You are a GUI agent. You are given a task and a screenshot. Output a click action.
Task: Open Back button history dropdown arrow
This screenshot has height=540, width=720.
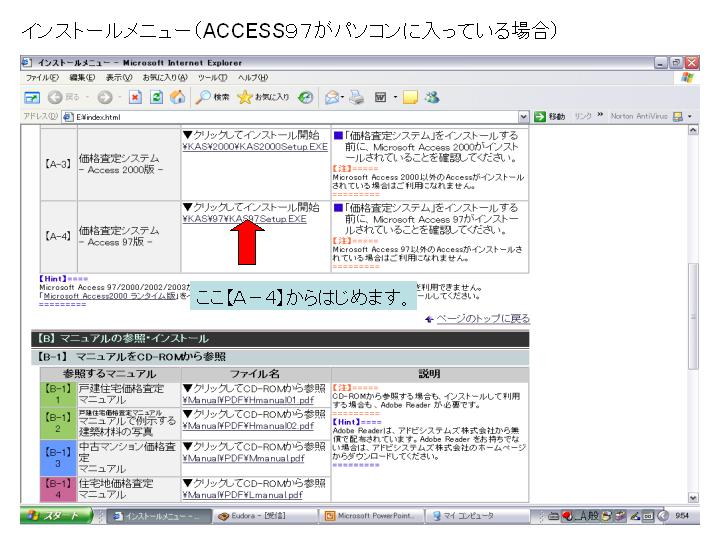click(87, 97)
